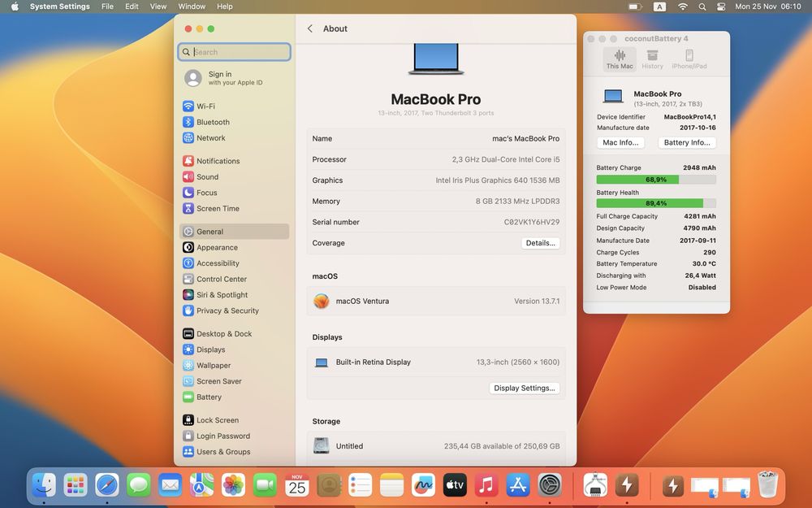Click the keyboard input source icon
The width and height of the screenshot is (812, 508).
(x=659, y=7)
